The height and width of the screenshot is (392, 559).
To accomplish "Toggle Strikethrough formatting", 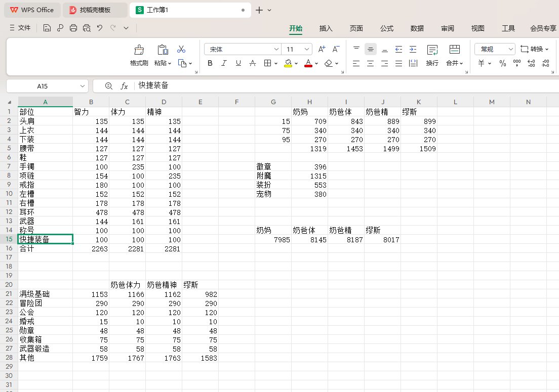I will pos(252,63).
